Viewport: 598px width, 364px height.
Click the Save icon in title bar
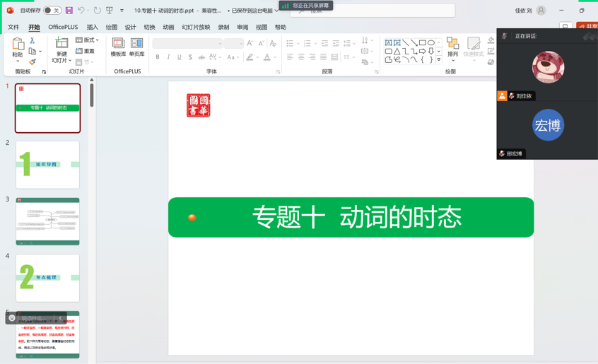(69, 11)
